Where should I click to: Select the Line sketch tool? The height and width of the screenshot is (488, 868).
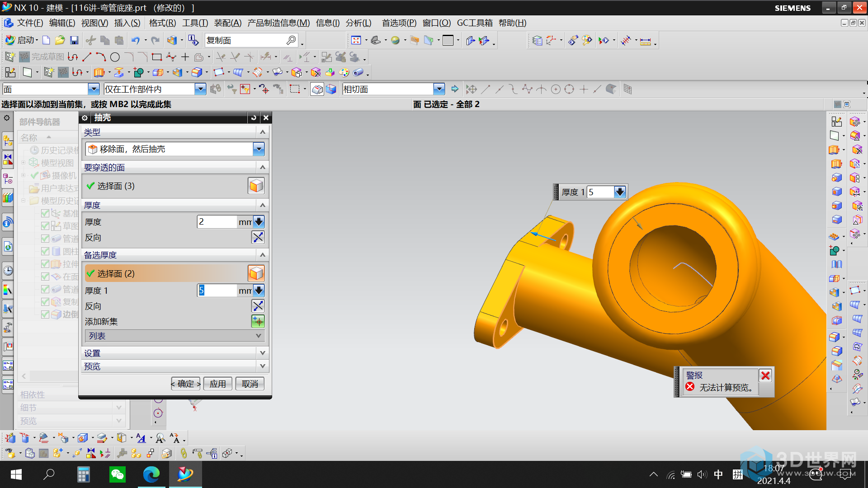point(87,57)
